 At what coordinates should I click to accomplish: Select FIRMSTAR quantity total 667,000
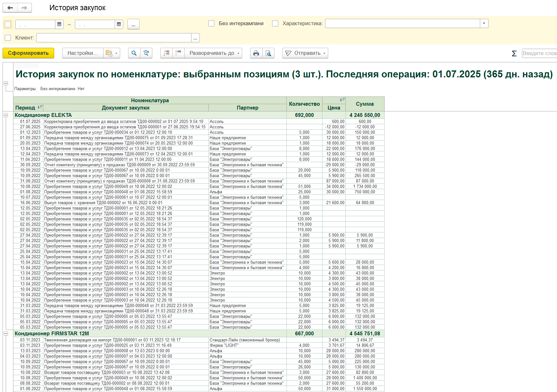point(304,333)
